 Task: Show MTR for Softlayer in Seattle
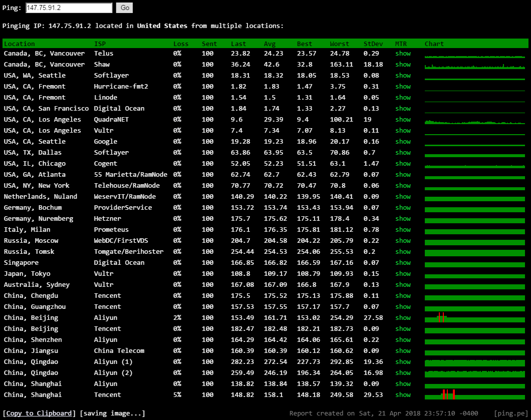403,76
